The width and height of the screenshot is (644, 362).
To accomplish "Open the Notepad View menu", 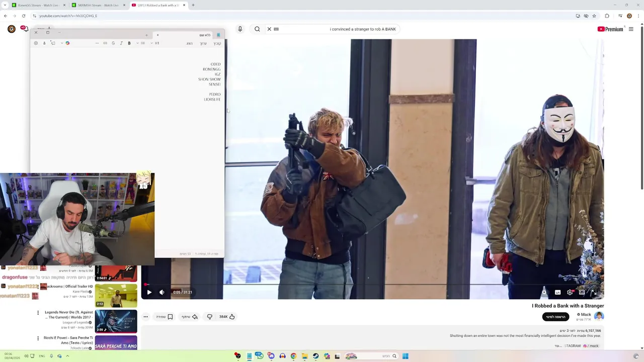I will [190, 43].
